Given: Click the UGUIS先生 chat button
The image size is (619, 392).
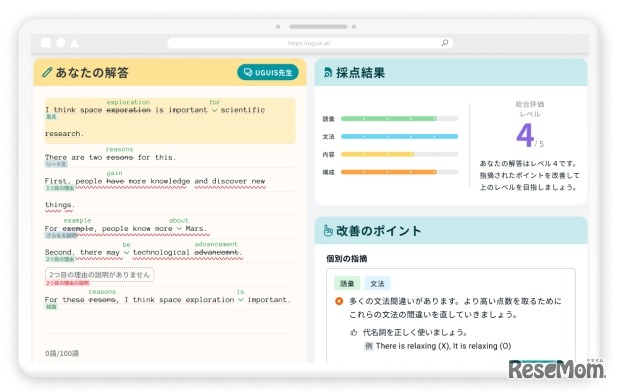Looking at the screenshot, I should [x=268, y=72].
